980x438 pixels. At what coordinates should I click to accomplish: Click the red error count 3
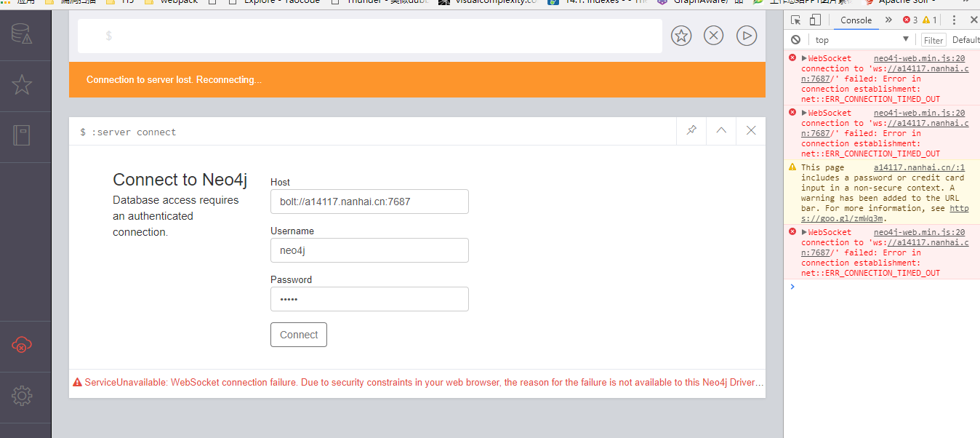910,20
